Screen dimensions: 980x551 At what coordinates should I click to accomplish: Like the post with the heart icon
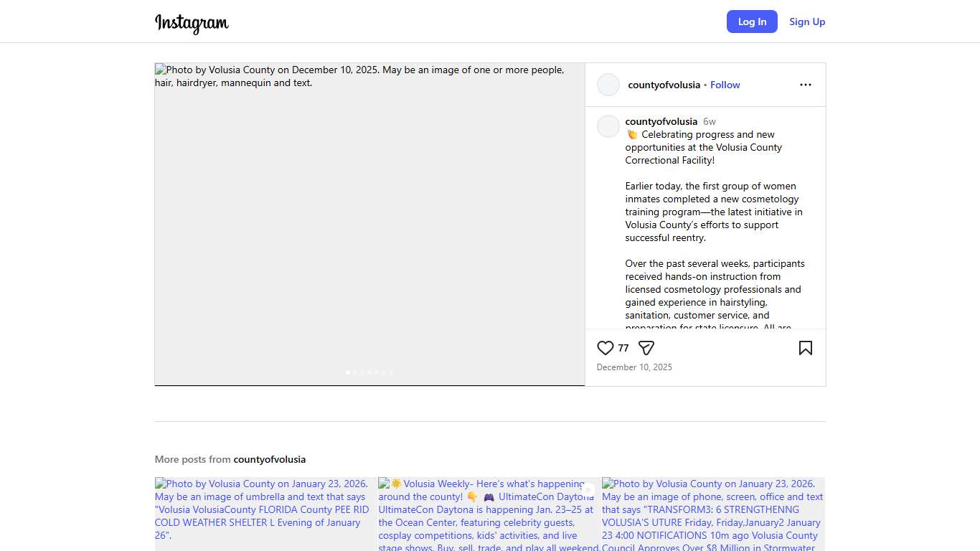click(605, 348)
